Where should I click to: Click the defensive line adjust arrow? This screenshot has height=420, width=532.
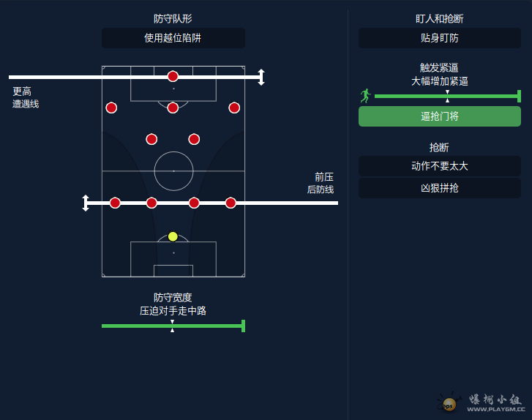pos(86,203)
